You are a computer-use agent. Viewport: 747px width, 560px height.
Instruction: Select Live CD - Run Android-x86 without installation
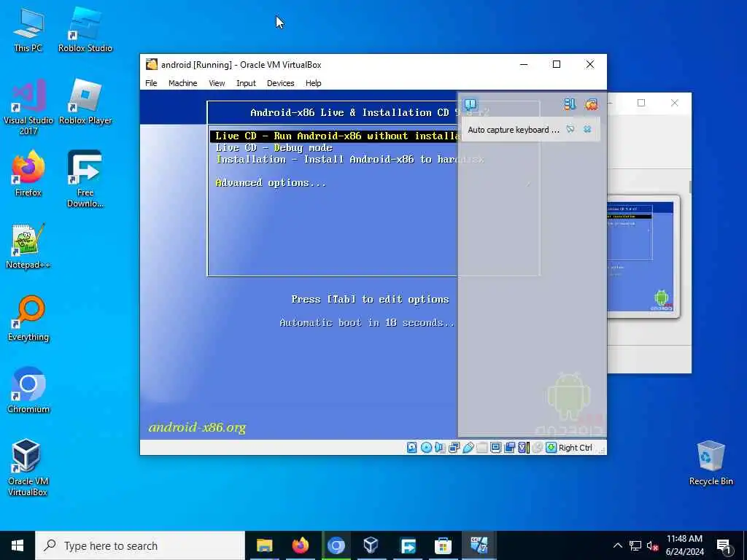click(x=333, y=136)
